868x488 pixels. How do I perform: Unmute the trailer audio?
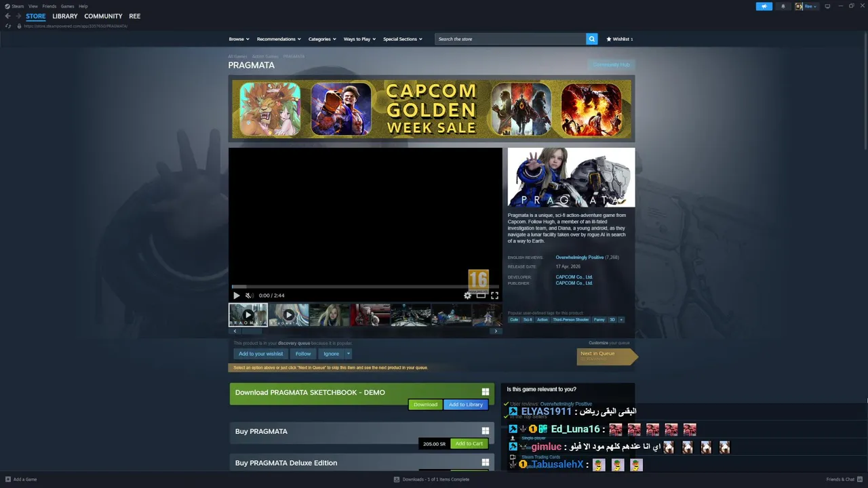[249, 296]
